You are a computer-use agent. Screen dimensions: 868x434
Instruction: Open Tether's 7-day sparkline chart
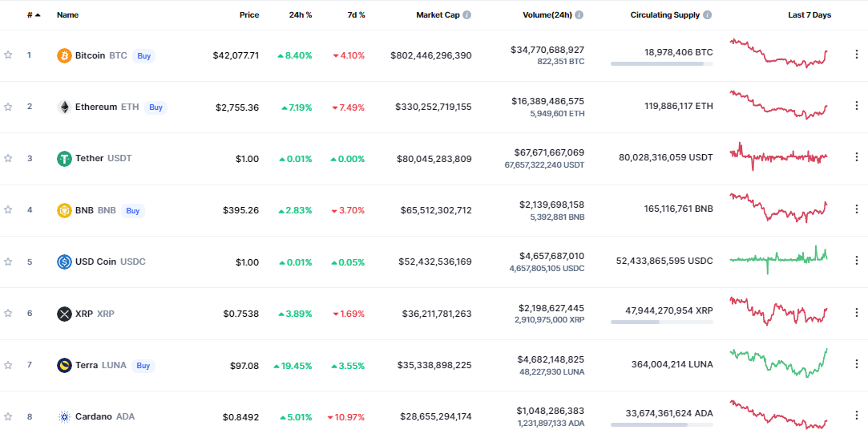[778, 156]
